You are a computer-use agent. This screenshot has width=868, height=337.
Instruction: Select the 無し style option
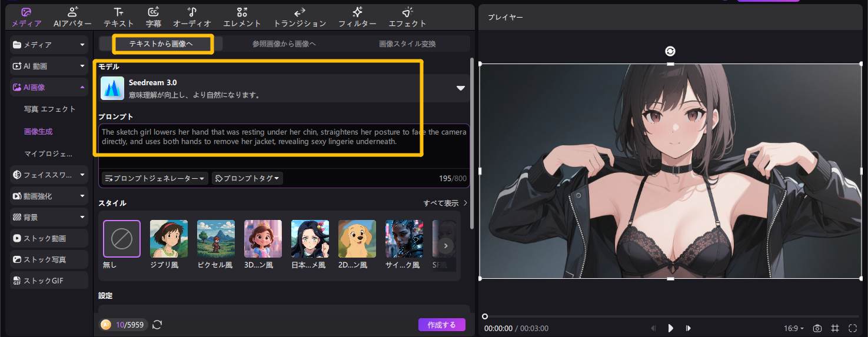(122, 239)
